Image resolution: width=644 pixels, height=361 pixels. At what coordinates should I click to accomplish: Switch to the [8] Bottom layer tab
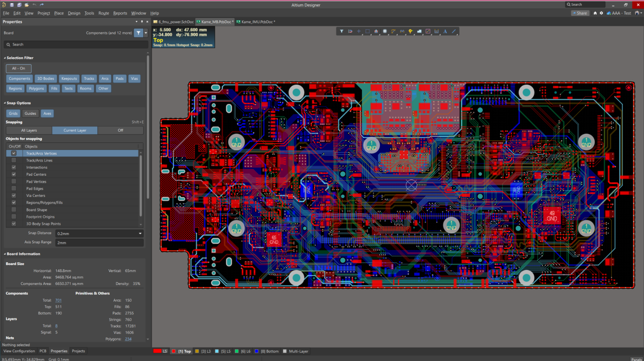(x=267, y=351)
